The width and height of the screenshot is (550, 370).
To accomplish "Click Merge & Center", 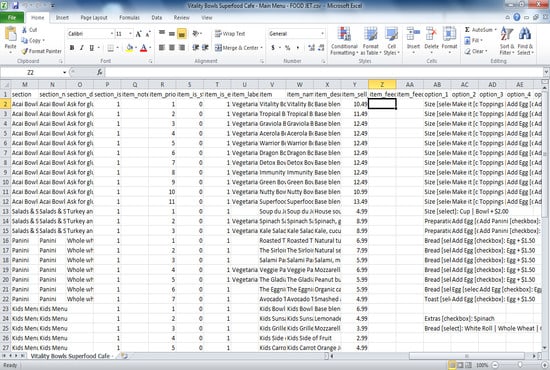I will pos(237,48).
